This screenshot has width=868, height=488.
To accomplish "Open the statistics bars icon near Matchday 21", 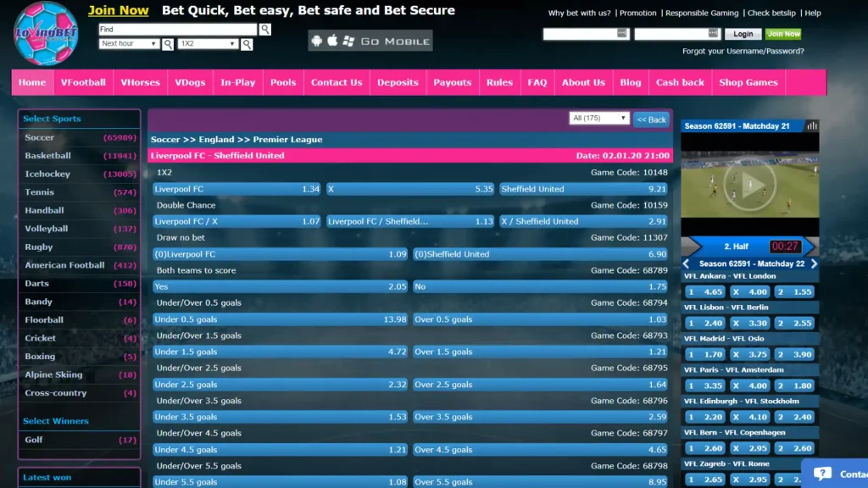I will click(x=811, y=126).
